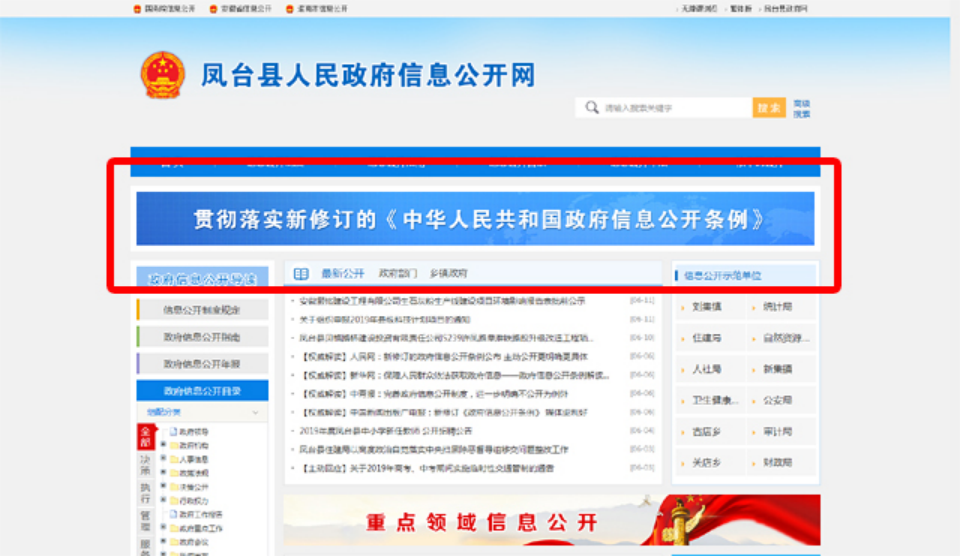Click the emblem icon beside 国务院信息公开

[x=138, y=8]
